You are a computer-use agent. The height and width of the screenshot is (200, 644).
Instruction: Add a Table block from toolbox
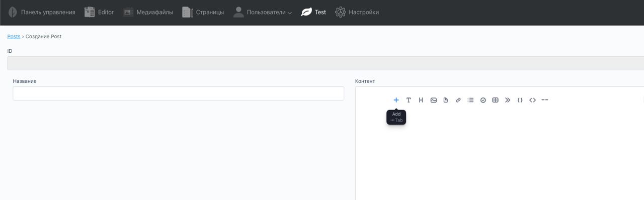(x=495, y=100)
